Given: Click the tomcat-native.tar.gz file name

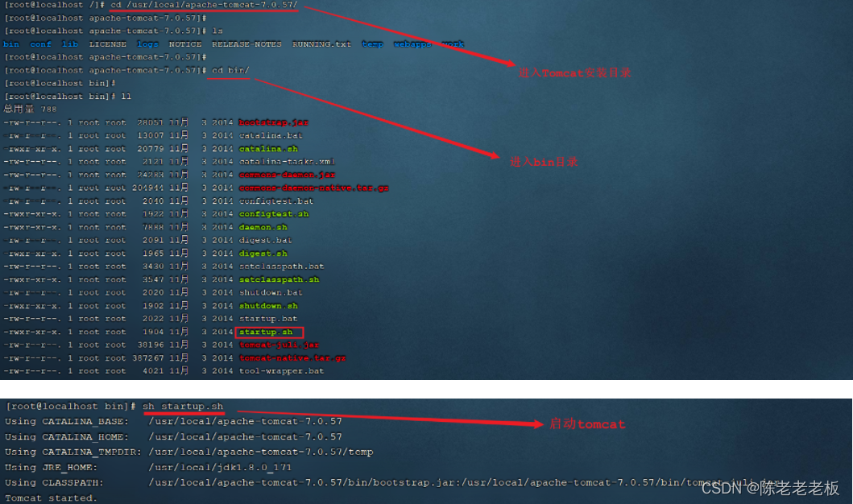Looking at the screenshot, I should tap(292, 357).
